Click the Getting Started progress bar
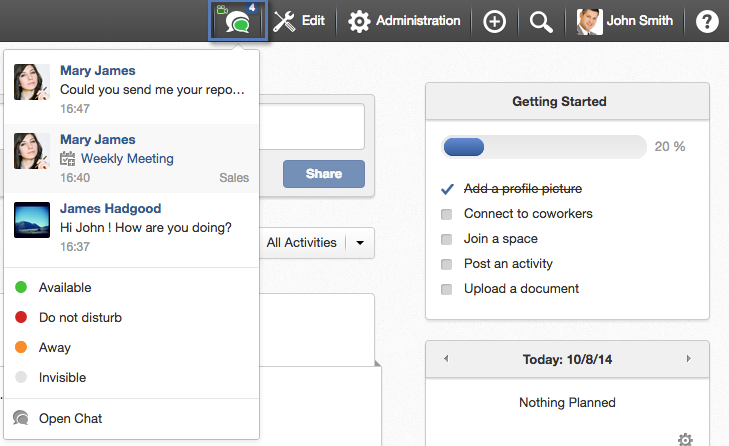The width and height of the screenshot is (729, 446). click(x=543, y=147)
